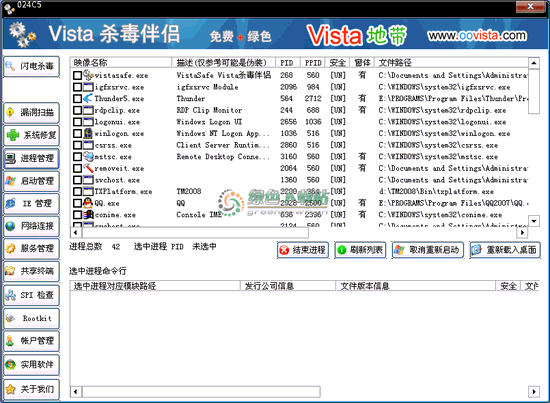This screenshot has width=550, height=403.
Task: Select the winlogon.exe checkbox
Action: tap(78, 133)
